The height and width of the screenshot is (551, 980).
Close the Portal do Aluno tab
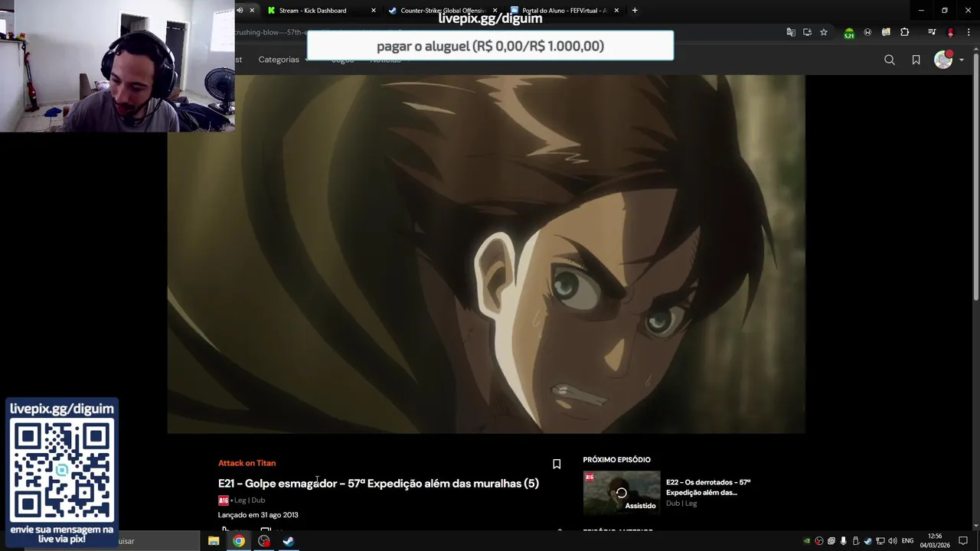(616, 11)
